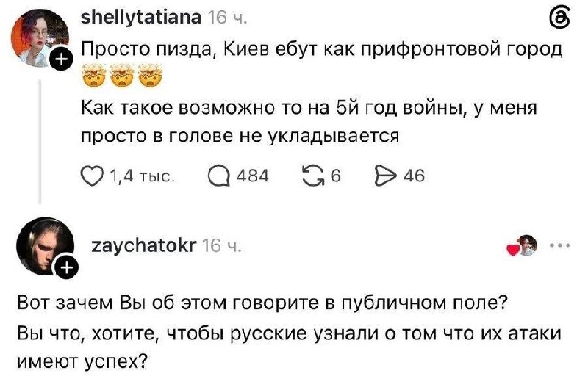Click the 16 ч. timestamp on zaychatokr's reply
The image size is (588, 390).
click(x=222, y=246)
